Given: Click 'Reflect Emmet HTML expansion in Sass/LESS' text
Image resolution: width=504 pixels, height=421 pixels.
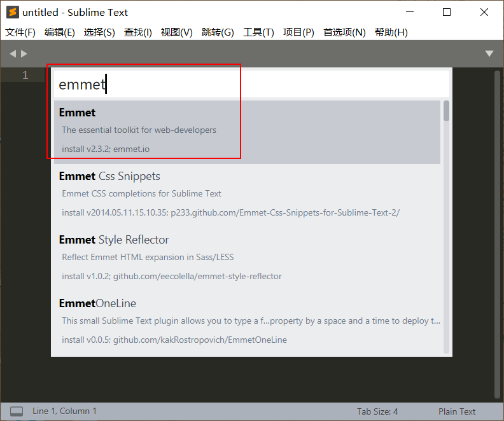Looking at the screenshot, I should (148, 257).
